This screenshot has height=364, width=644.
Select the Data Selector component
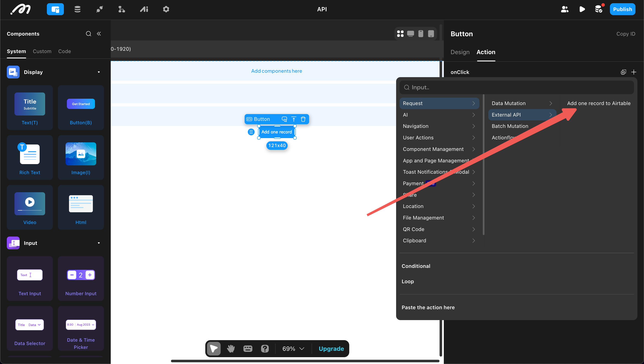pyautogui.click(x=30, y=328)
